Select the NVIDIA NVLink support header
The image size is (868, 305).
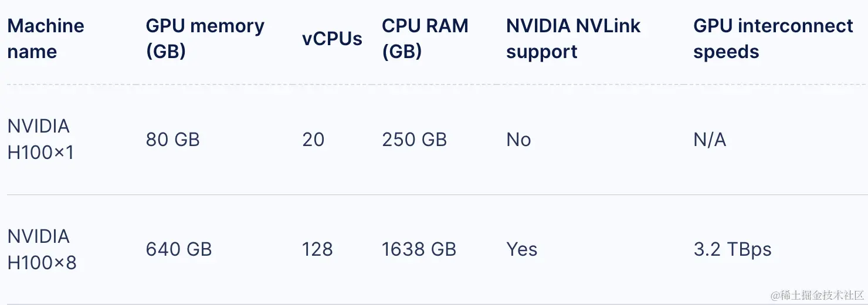tap(573, 39)
